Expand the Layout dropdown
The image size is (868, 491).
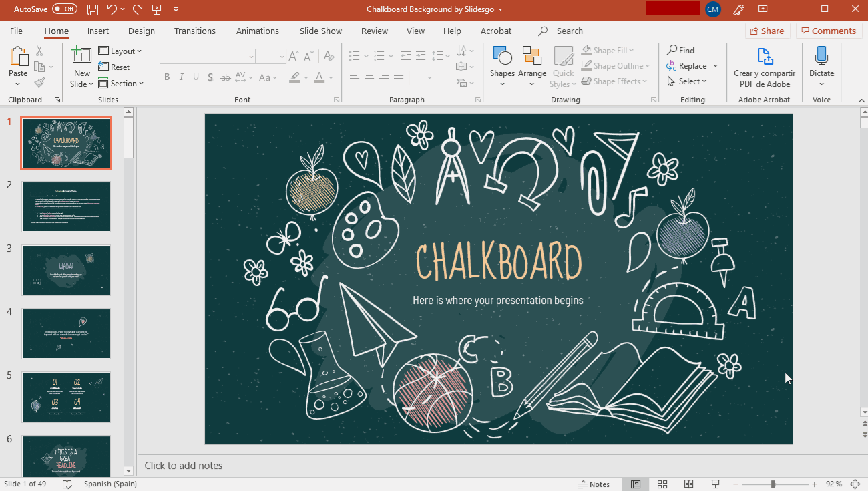(x=121, y=51)
